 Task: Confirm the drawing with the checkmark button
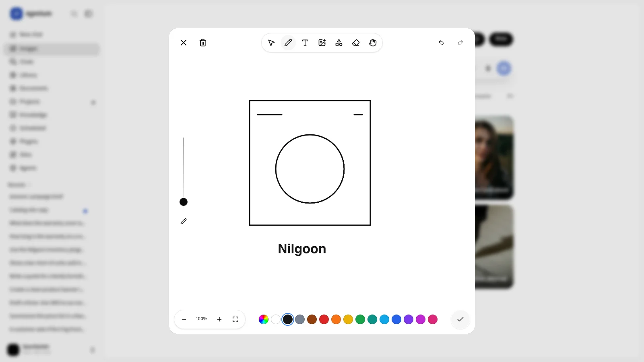(460, 319)
